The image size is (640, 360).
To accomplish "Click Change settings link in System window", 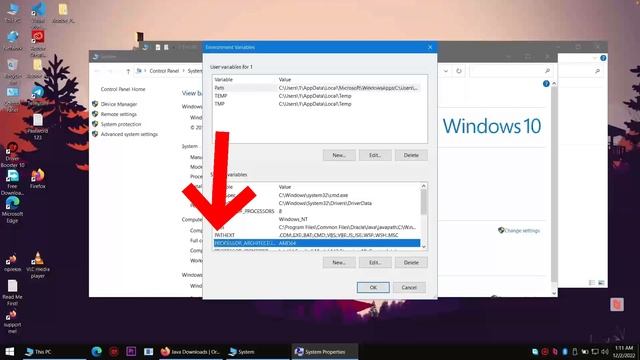I will [522, 231].
